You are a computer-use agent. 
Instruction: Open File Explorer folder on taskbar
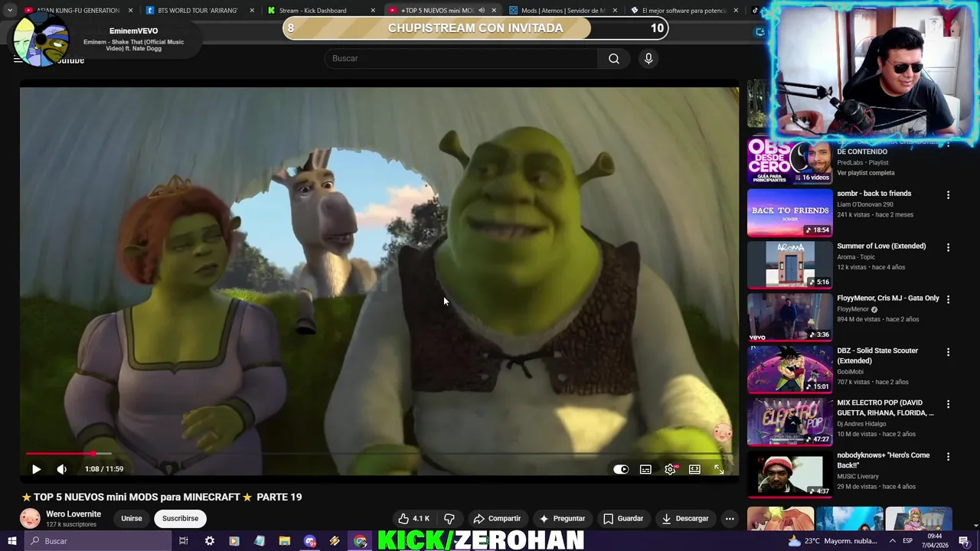[x=284, y=541]
